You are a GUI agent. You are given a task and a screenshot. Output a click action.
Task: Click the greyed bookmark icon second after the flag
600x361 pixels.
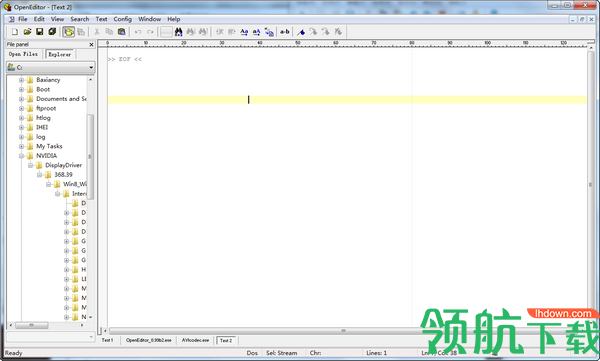(x=325, y=32)
